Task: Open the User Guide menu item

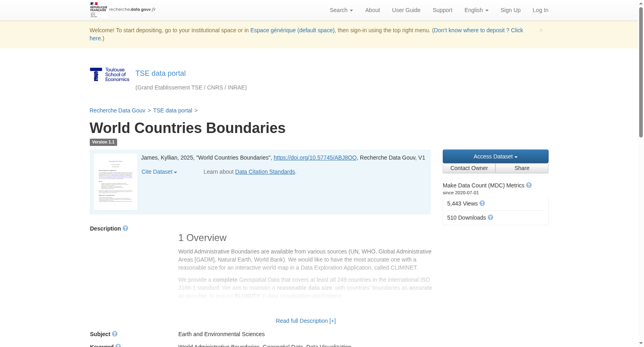Action: point(406,10)
